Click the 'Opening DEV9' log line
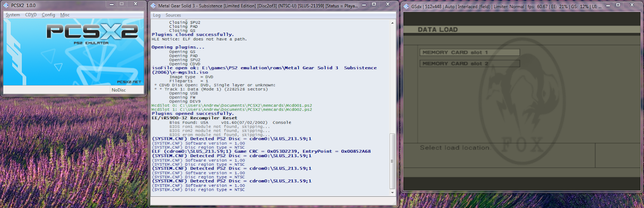 [185, 101]
